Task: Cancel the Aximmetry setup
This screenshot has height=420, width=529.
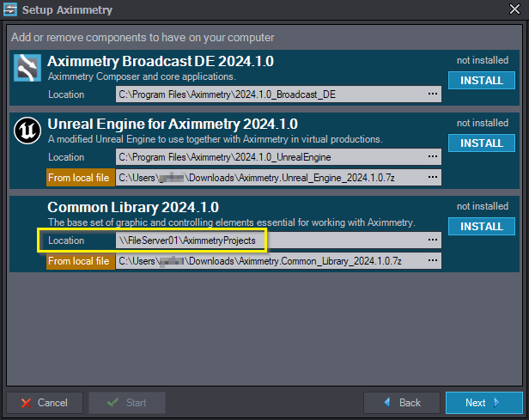Action: click(45, 403)
